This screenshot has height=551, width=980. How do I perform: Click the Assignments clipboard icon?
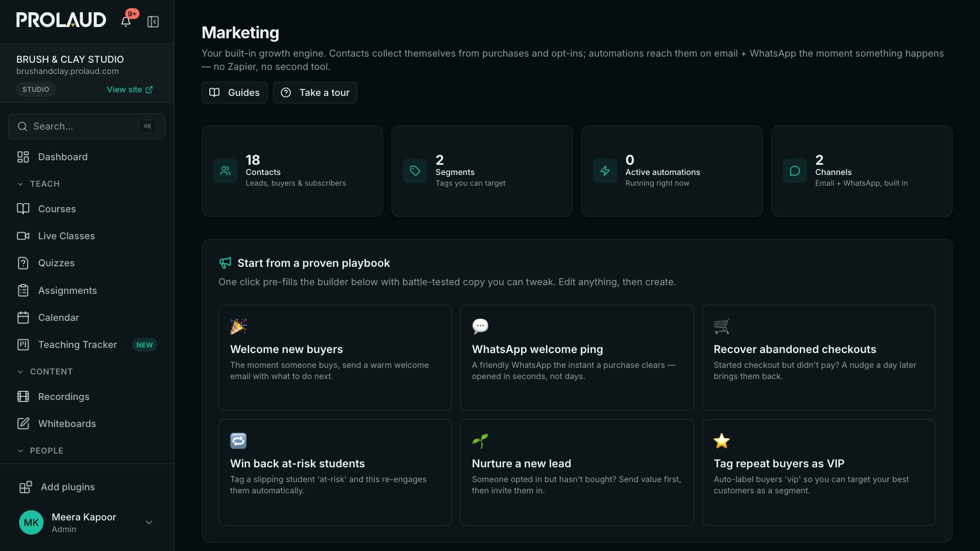pyautogui.click(x=23, y=290)
